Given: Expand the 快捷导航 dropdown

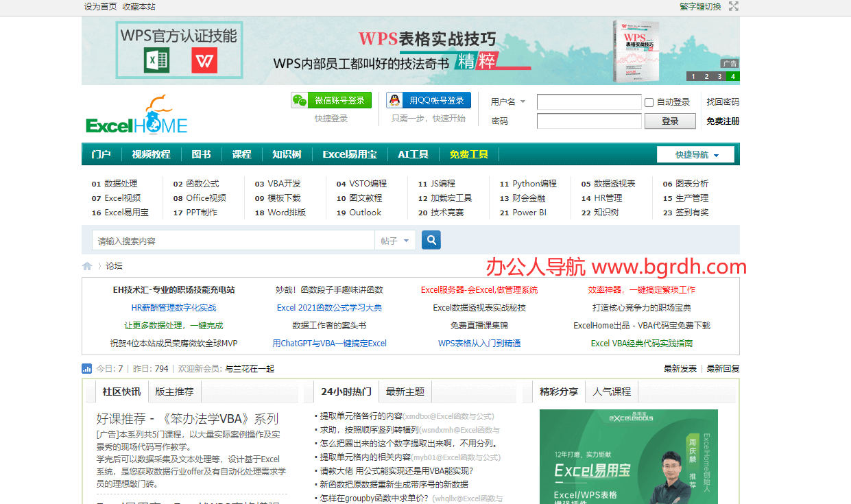Looking at the screenshot, I should pos(695,154).
